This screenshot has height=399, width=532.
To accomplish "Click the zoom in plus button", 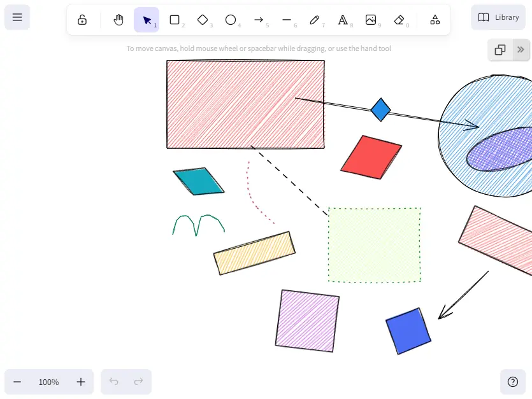I will (x=81, y=382).
